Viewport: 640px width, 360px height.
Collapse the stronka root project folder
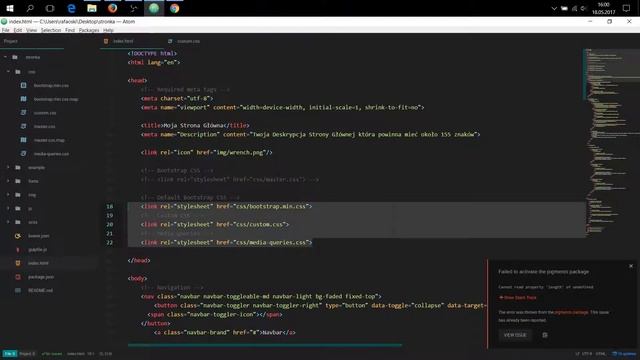click(5, 57)
